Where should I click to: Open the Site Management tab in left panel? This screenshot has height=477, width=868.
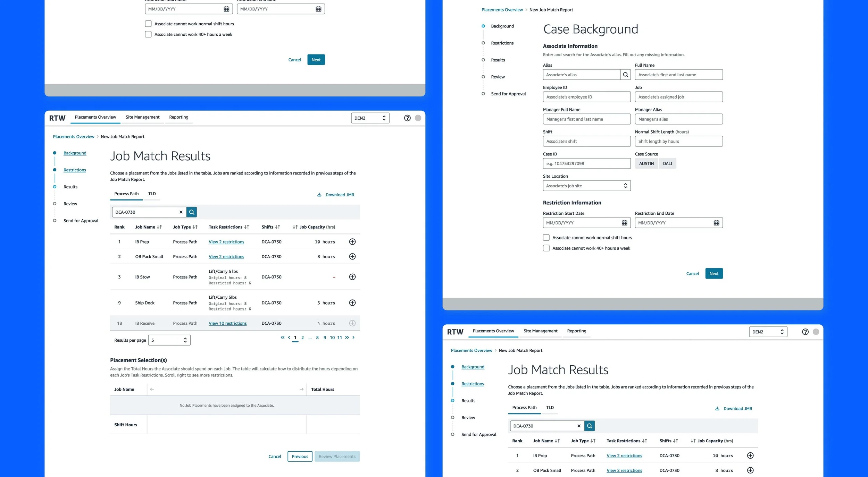pos(142,117)
